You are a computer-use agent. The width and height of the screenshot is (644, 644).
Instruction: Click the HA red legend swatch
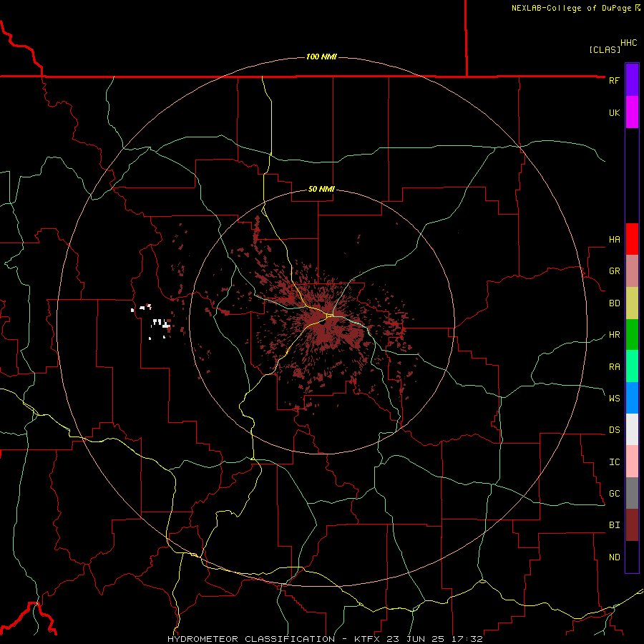point(632,239)
